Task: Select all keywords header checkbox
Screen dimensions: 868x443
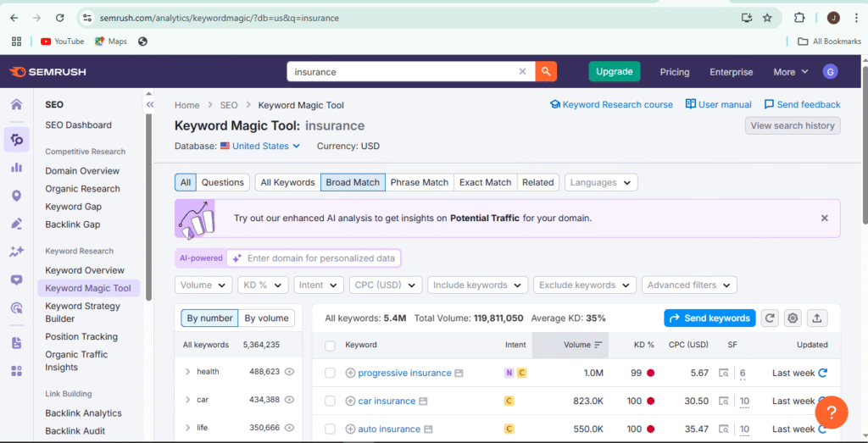Action: (330, 346)
